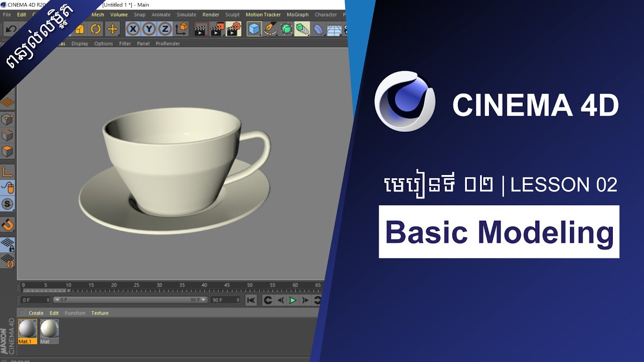
Task: Click the 0 F start frame field
Action: 36,300
